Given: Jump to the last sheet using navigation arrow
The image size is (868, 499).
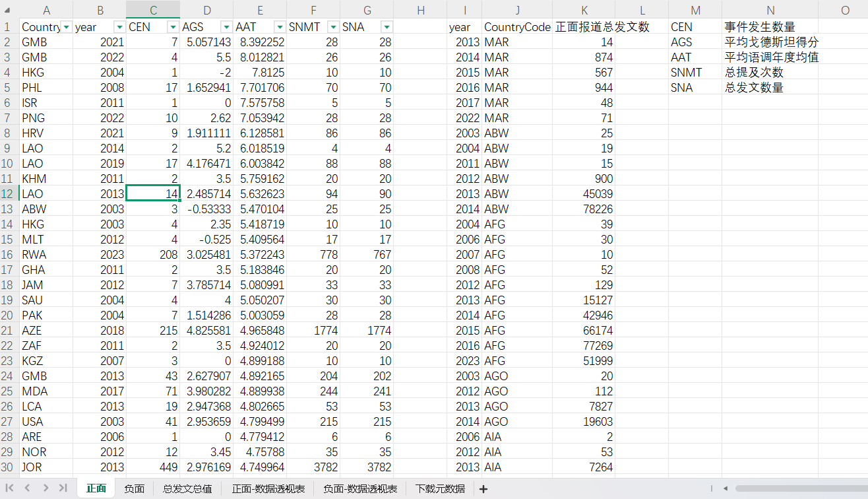Looking at the screenshot, I should [x=63, y=488].
